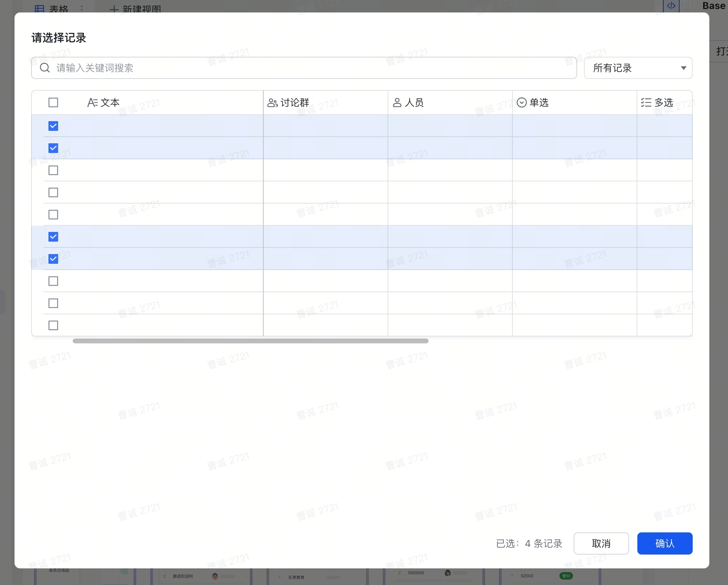Check the fourth row checkbox
The image size is (728, 585).
[x=53, y=192]
